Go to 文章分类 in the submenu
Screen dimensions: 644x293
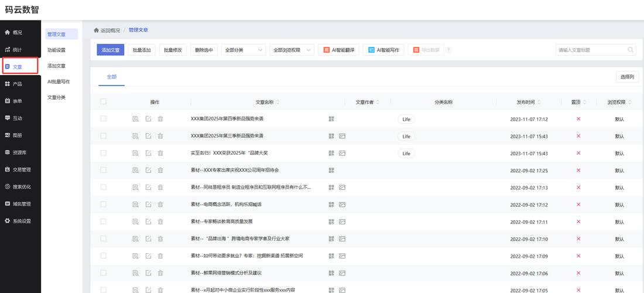(57, 97)
